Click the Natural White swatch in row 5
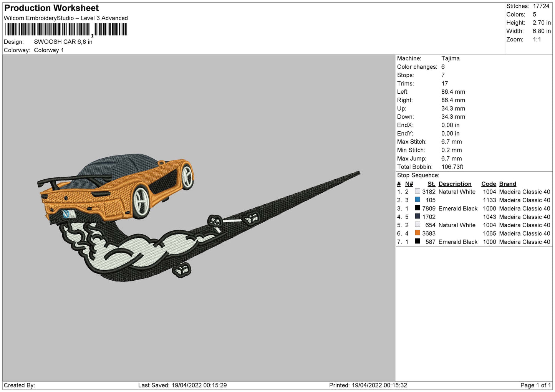 pos(417,225)
